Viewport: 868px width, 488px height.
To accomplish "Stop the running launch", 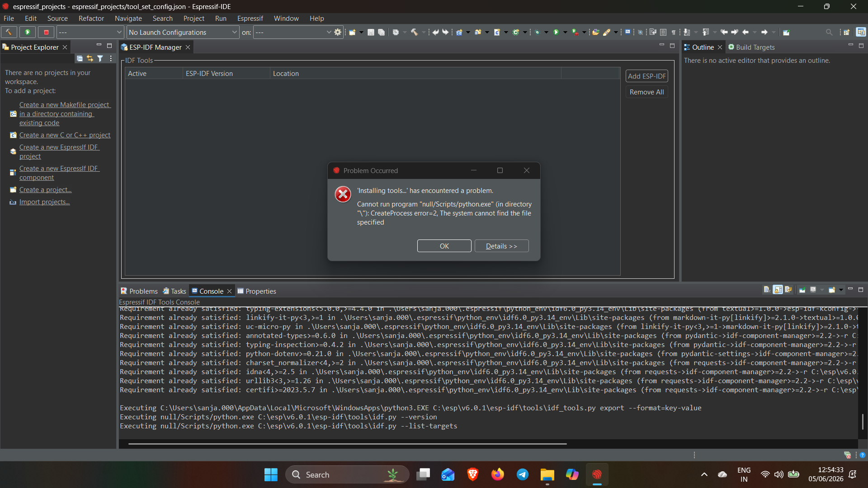I will (46, 32).
